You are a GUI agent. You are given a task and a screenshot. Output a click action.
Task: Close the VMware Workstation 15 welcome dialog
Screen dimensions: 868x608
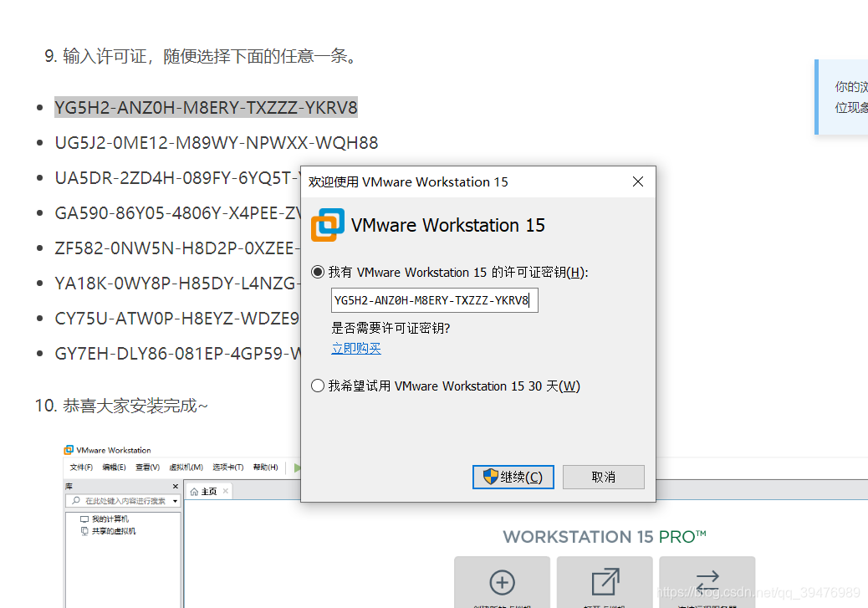click(x=638, y=181)
